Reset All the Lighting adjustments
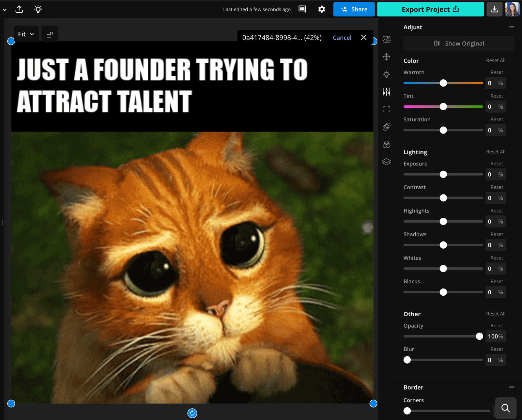Viewport: 522px width, 420px height. click(496, 151)
